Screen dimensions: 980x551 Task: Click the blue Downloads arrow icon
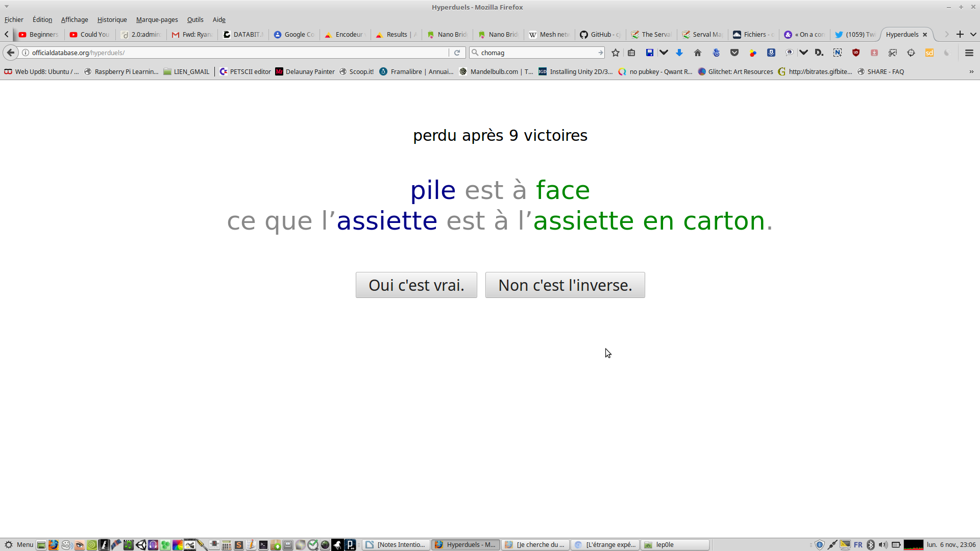pyautogui.click(x=679, y=53)
